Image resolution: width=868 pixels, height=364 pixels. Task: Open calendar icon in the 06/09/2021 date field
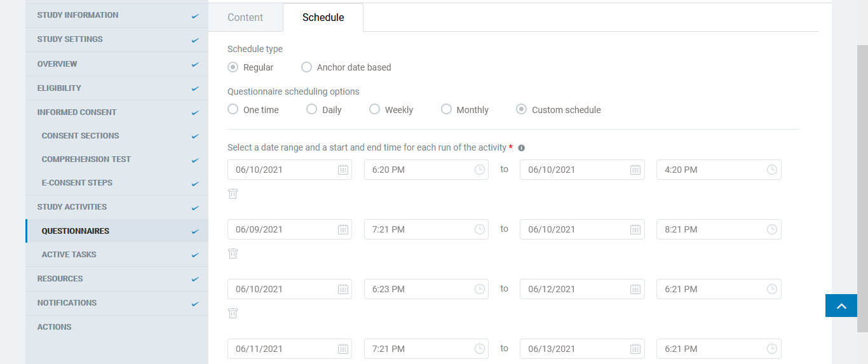[x=343, y=229]
